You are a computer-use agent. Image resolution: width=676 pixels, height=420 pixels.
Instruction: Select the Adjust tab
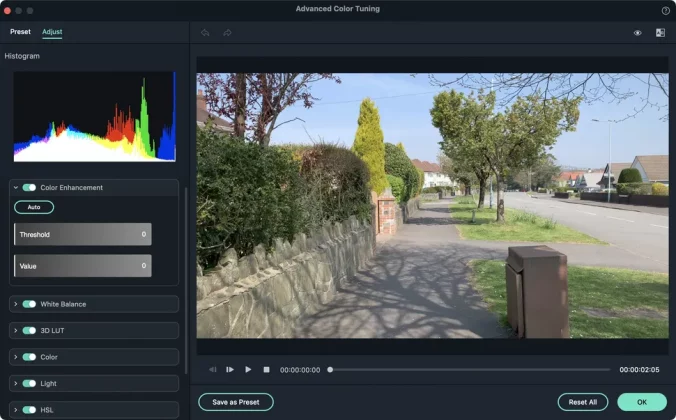coord(52,32)
